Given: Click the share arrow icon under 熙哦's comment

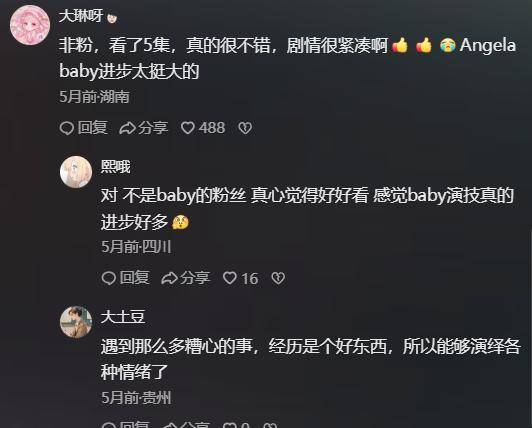Looking at the screenshot, I should tap(169, 278).
